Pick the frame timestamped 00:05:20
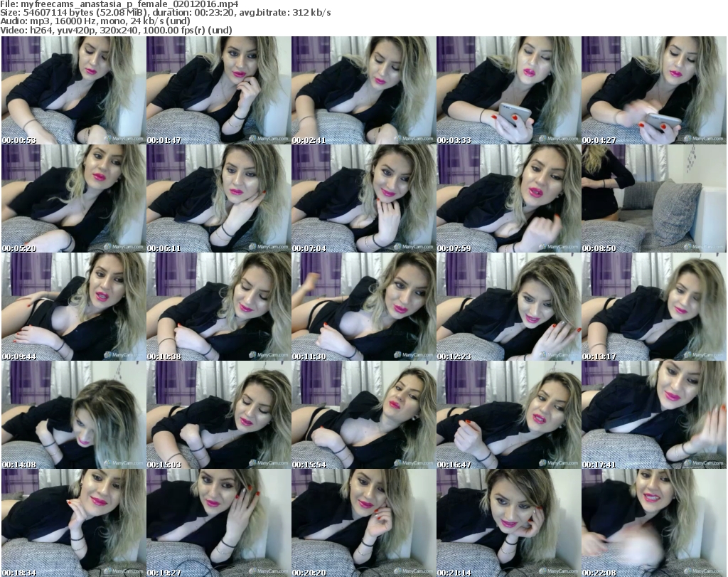 pos(73,198)
